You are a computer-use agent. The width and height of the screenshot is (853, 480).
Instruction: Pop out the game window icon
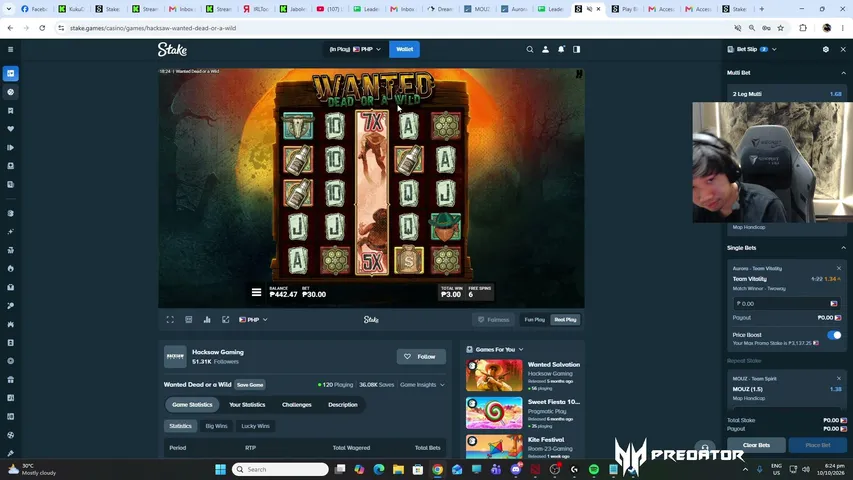click(x=226, y=320)
